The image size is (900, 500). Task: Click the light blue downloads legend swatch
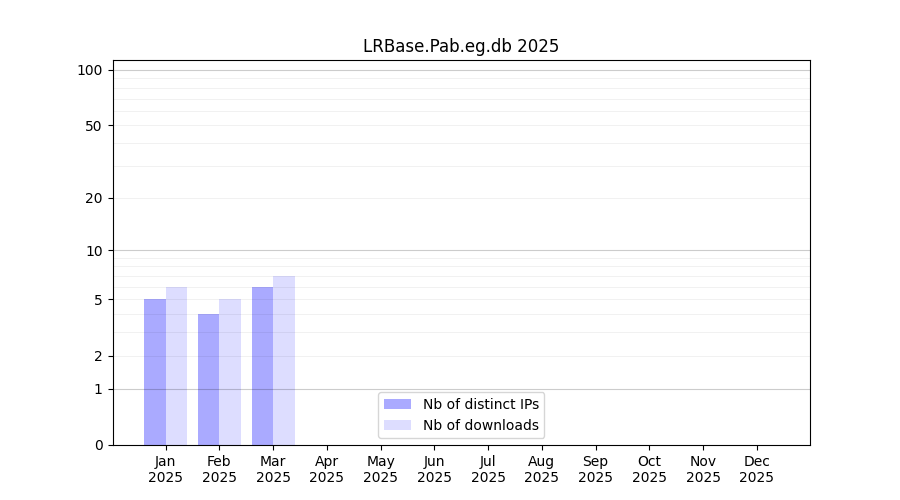(397, 425)
